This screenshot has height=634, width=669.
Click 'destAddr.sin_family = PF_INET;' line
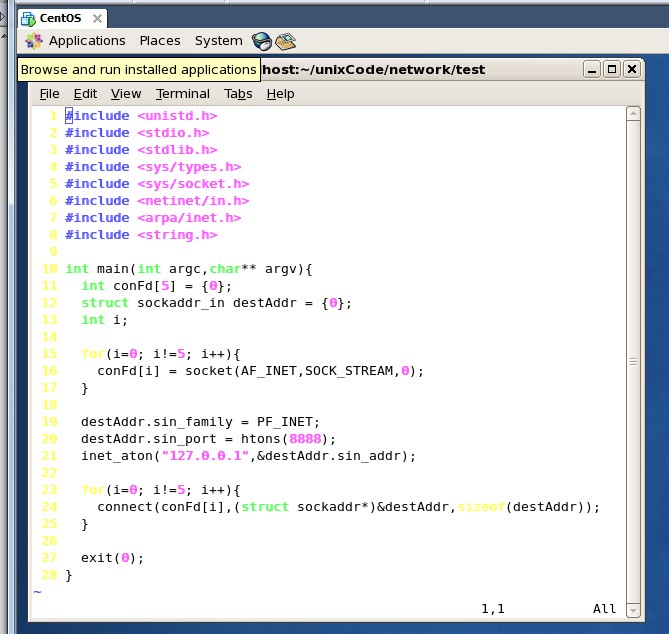point(201,422)
